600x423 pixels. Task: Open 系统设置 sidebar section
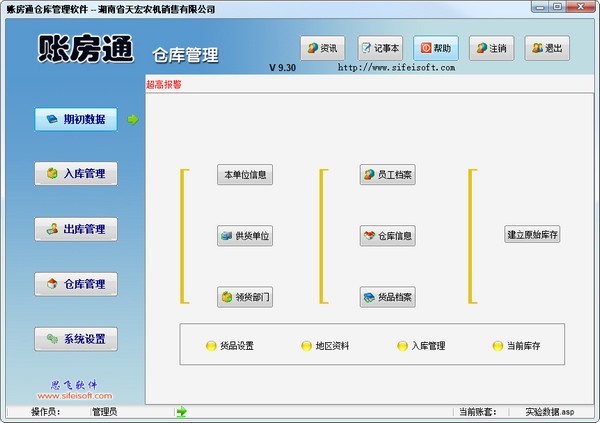tap(76, 339)
